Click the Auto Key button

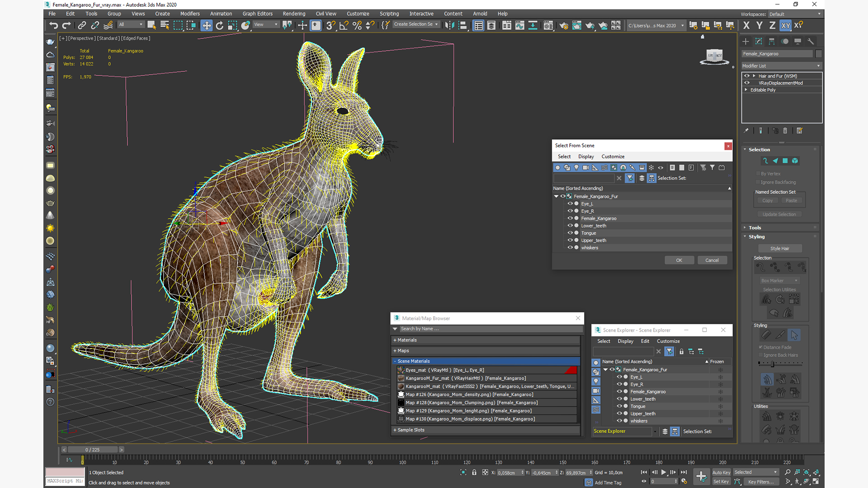pyautogui.click(x=721, y=473)
